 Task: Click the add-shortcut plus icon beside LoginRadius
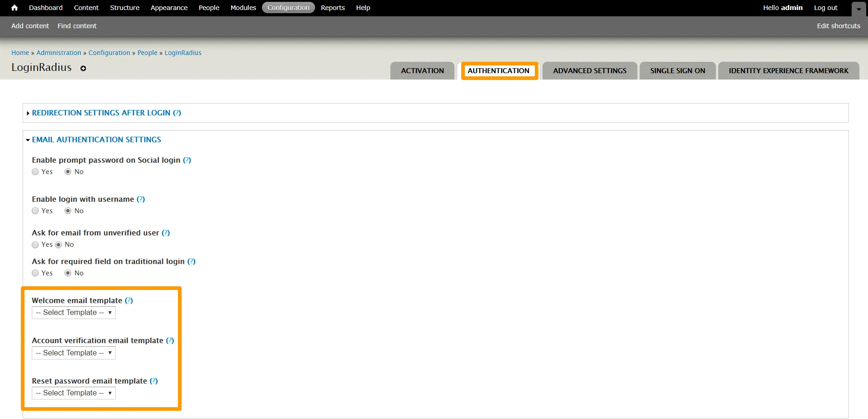pyautogui.click(x=83, y=68)
